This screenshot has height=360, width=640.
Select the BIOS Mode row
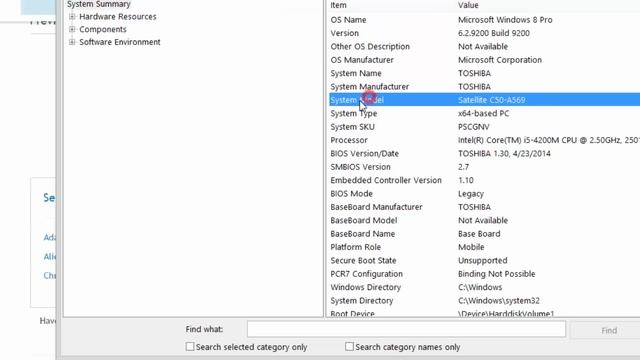click(484, 194)
